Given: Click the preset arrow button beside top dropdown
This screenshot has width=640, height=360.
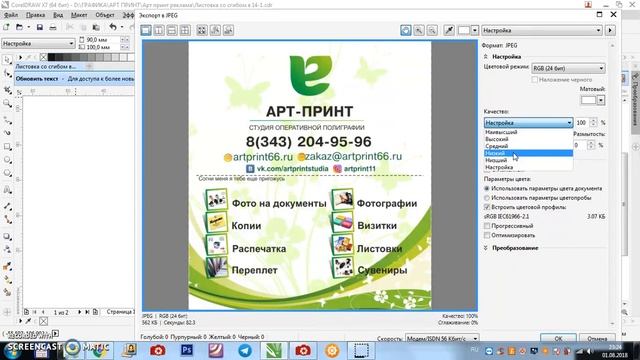Looking at the screenshot, I should [610, 30].
